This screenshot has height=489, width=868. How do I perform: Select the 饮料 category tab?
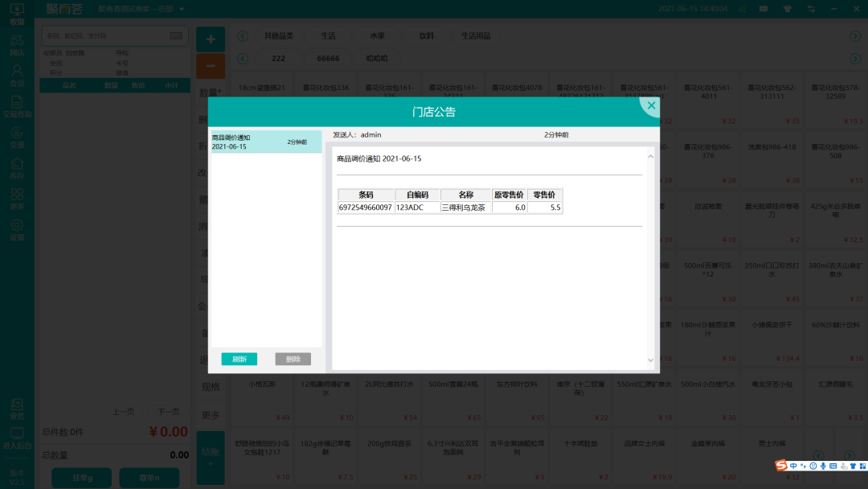point(426,36)
